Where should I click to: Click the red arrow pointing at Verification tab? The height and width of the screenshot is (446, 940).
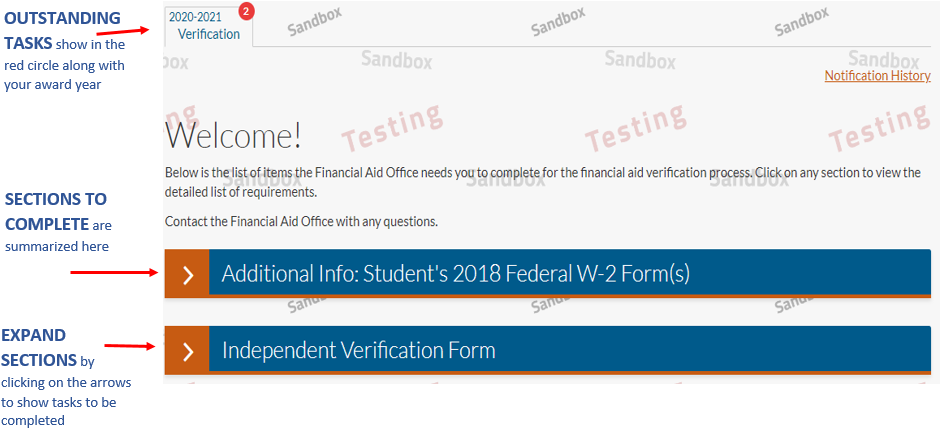131,34
